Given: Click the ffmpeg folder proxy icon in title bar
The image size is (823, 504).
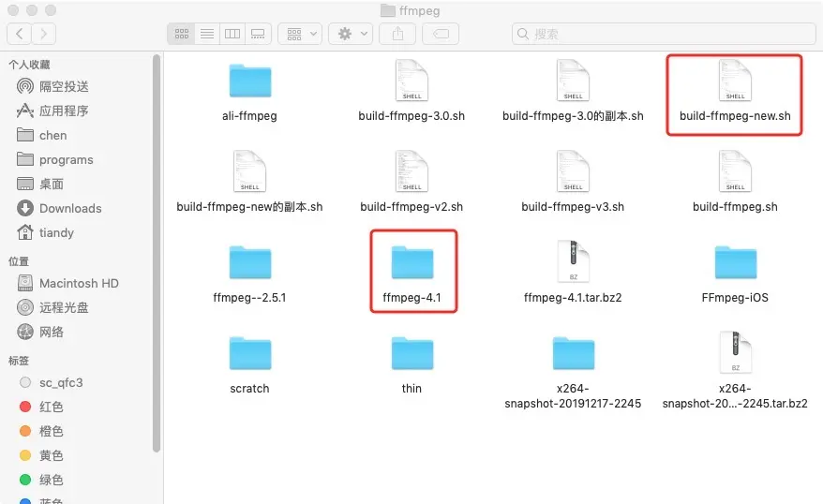Looking at the screenshot, I should pyautogui.click(x=388, y=10).
